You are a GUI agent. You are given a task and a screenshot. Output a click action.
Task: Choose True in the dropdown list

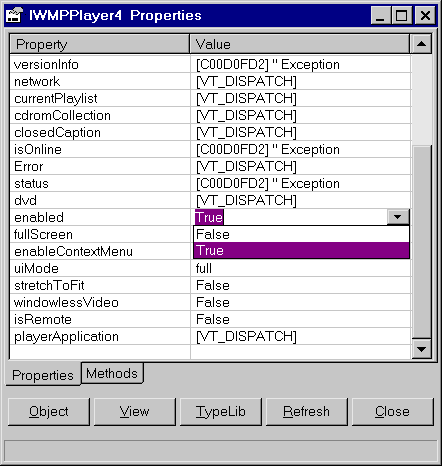point(301,250)
